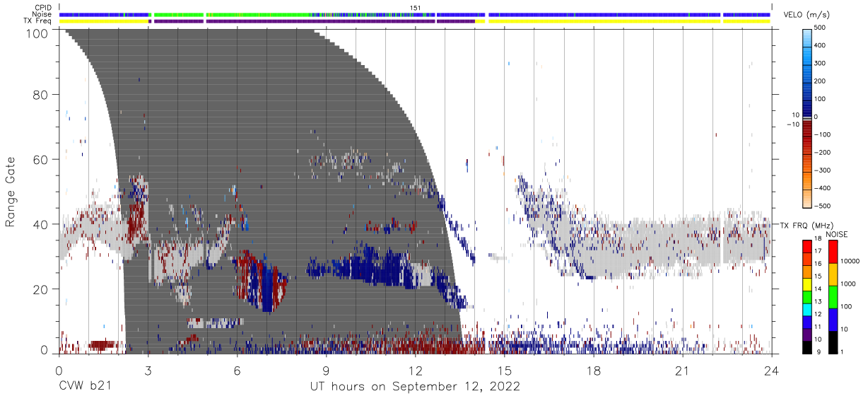Click the grey ground scatter band near 21 UT
This screenshot has width=868, height=401.
tap(683, 246)
